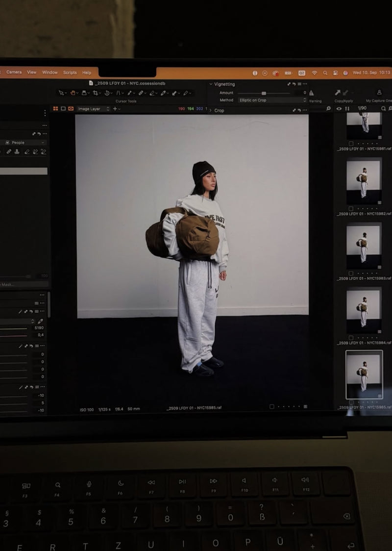Open the Image Layer selector dropdown

[x=94, y=109]
